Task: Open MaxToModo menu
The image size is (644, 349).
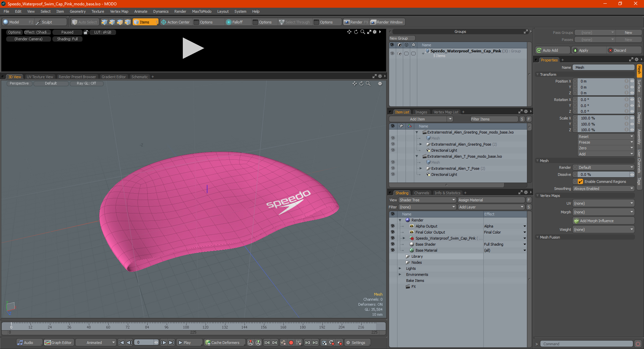Action: click(x=202, y=11)
